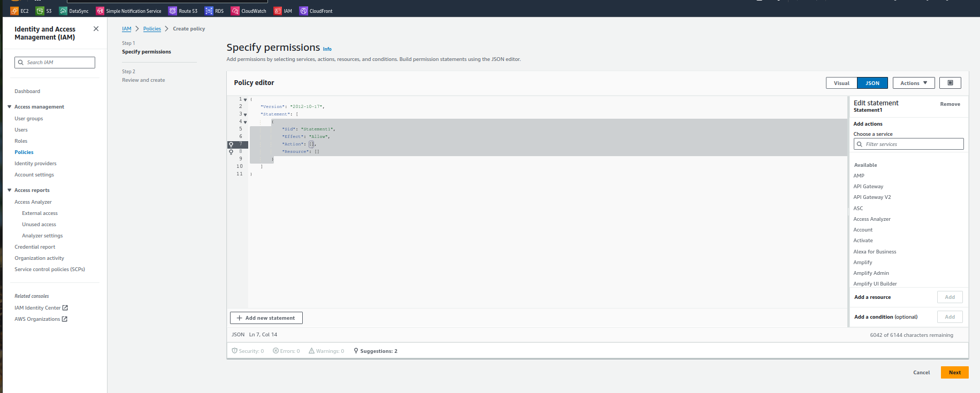Open the RDS shortcut icon
The image size is (980, 393).
pyautogui.click(x=209, y=11)
